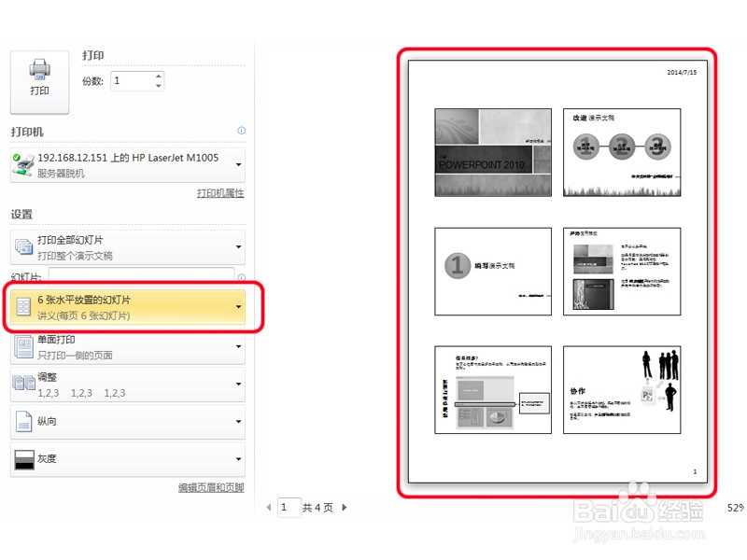Click the collated pages icon
747x560 pixels.
click(x=23, y=383)
